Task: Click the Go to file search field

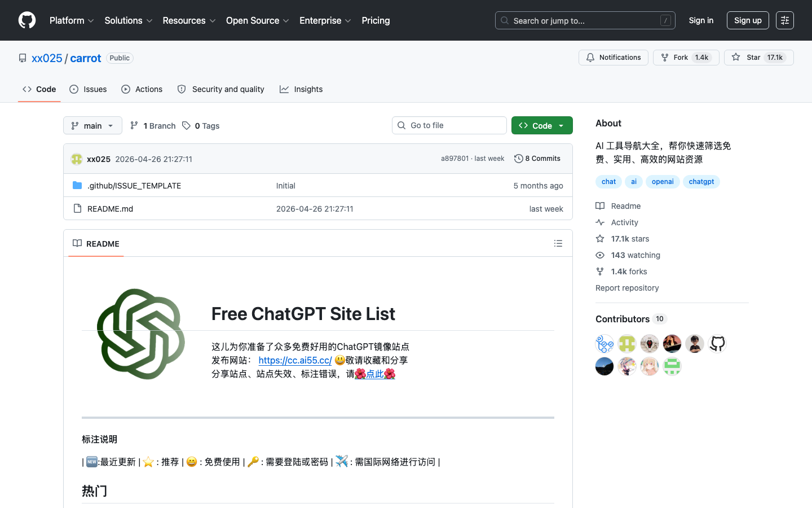Action: [449, 125]
